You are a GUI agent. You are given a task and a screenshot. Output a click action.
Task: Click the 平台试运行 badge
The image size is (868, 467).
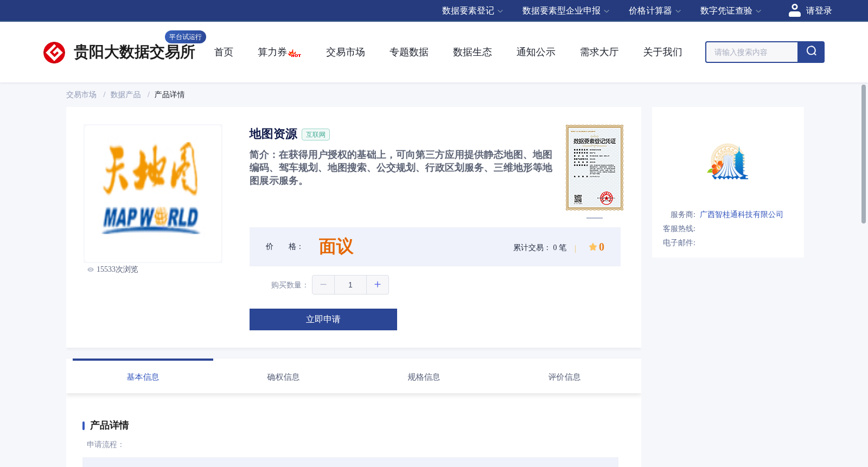(186, 37)
